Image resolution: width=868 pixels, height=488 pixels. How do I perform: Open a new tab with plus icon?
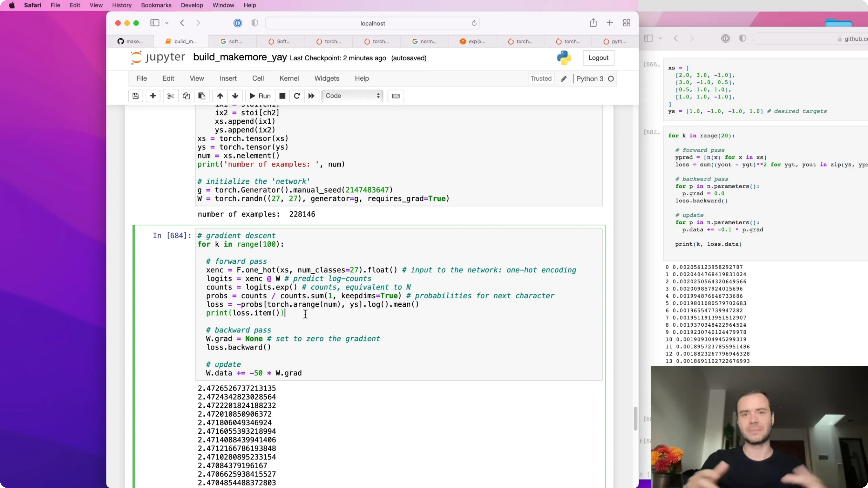[610, 23]
